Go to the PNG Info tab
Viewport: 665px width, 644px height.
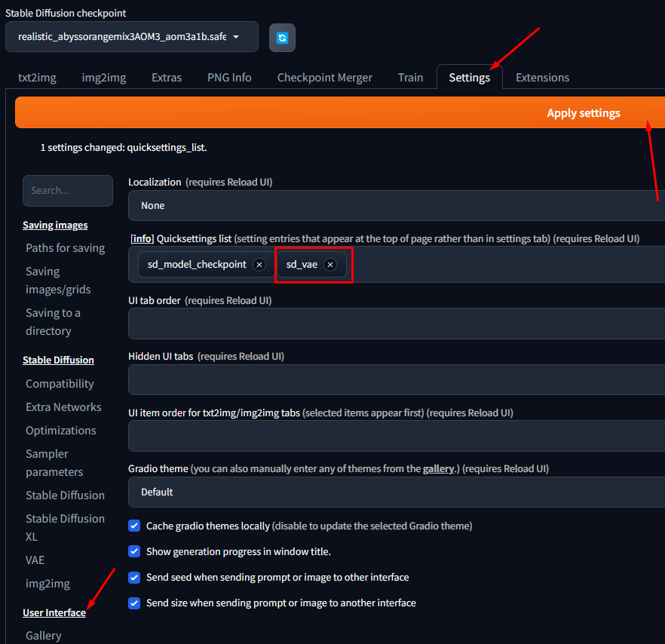coord(229,77)
